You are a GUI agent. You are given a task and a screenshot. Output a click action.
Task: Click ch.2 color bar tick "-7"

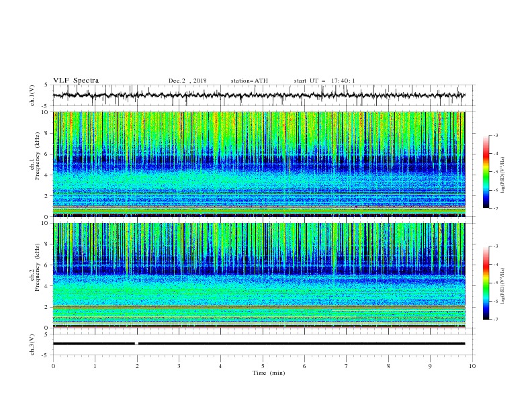[x=496, y=320]
